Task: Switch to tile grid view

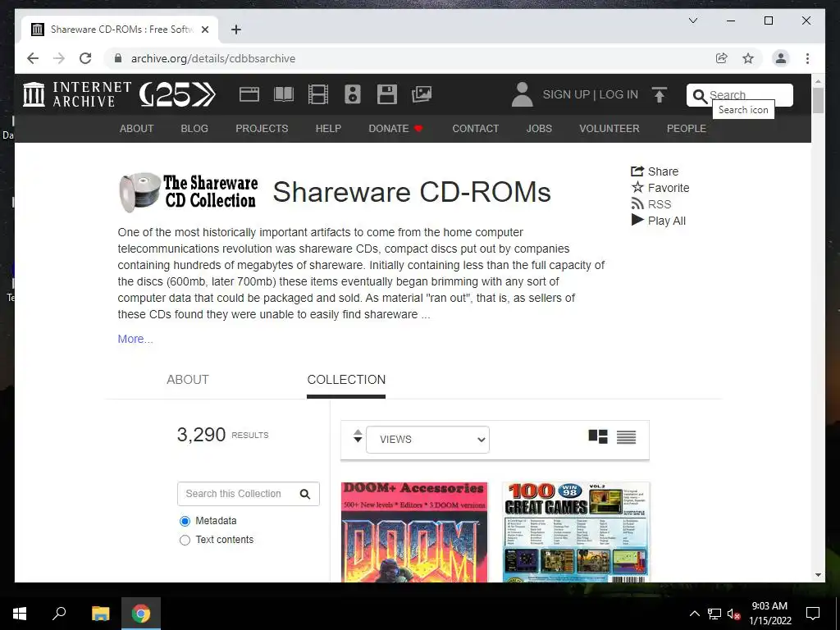Action: [598, 436]
